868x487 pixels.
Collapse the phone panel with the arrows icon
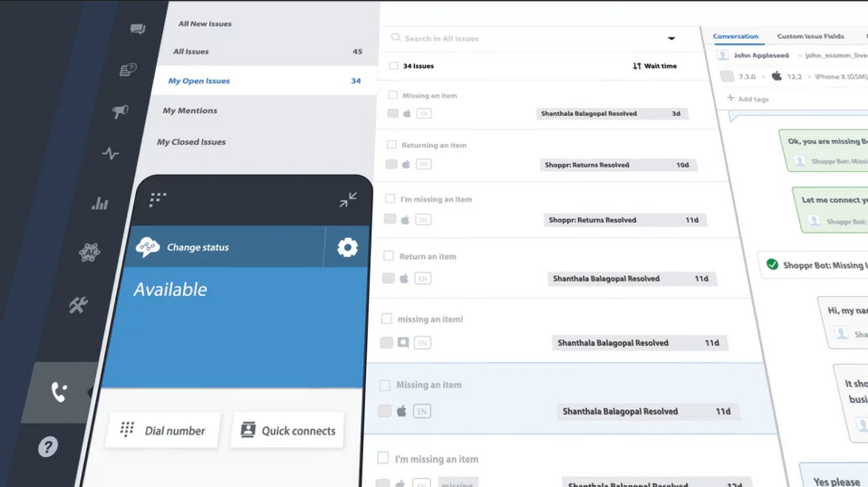348,199
